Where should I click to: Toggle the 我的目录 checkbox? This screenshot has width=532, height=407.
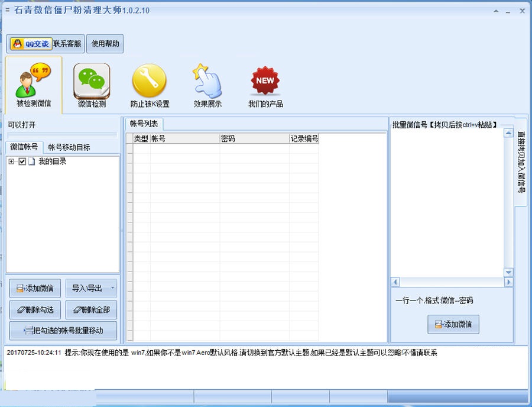pyautogui.click(x=22, y=161)
